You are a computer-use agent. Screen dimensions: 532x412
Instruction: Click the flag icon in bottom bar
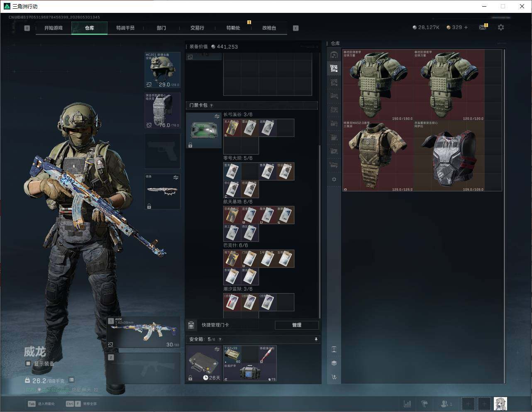coord(425,404)
